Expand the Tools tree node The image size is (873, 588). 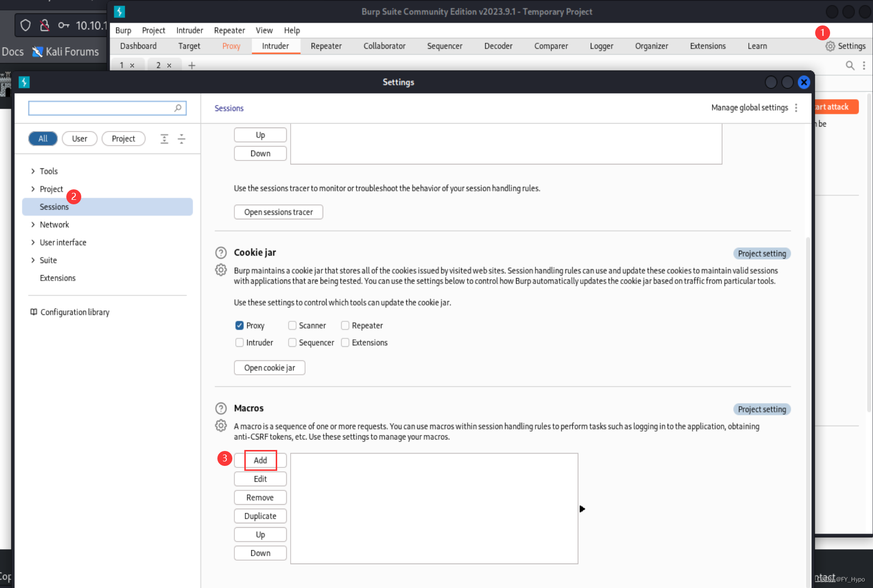33,171
